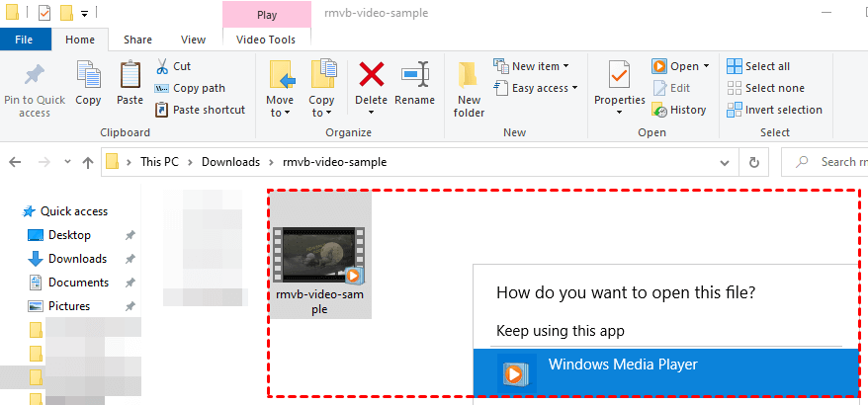This screenshot has width=868, height=405.
Task: Click the Play contextual tab
Action: coord(267,15)
